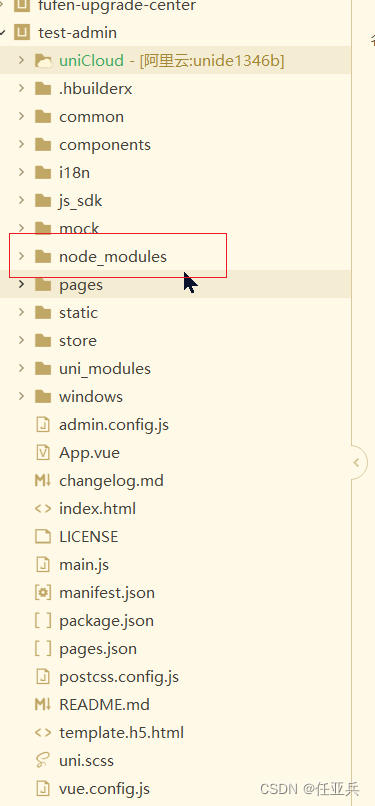This screenshot has width=375, height=806.
Task: Click the common folder icon
Action: tap(43, 117)
